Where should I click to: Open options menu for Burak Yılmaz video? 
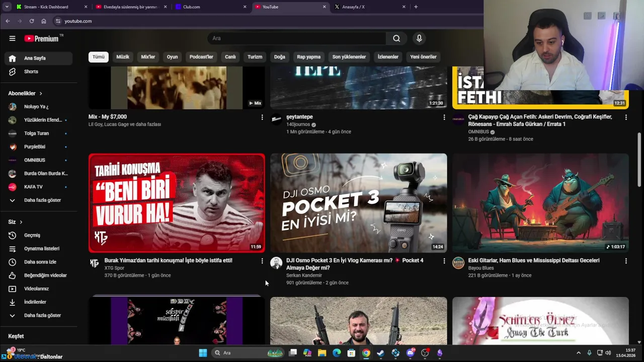[x=262, y=261]
